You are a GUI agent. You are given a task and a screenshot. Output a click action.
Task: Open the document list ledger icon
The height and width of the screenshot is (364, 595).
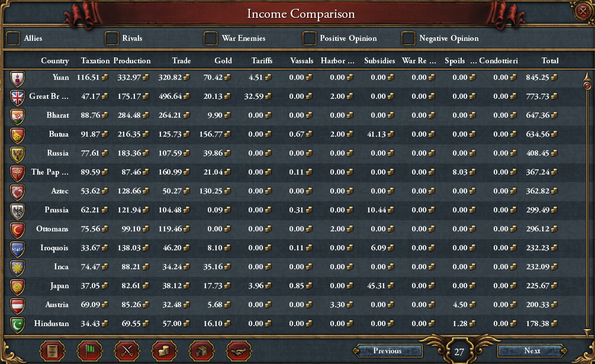tap(52, 351)
